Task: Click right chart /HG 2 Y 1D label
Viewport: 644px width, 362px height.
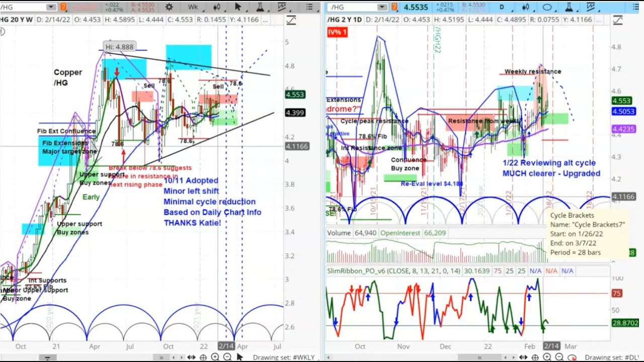Action: [345, 19]
